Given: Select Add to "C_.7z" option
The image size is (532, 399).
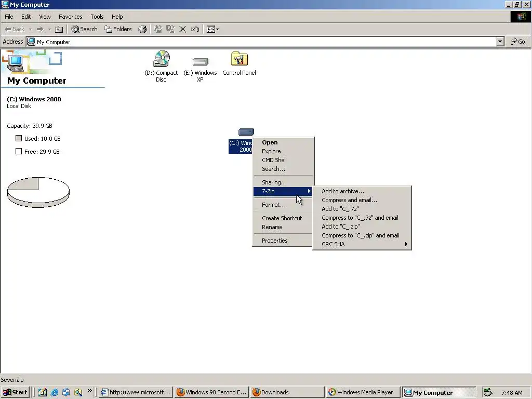Looking at the screenshot, I should [362, 209].
